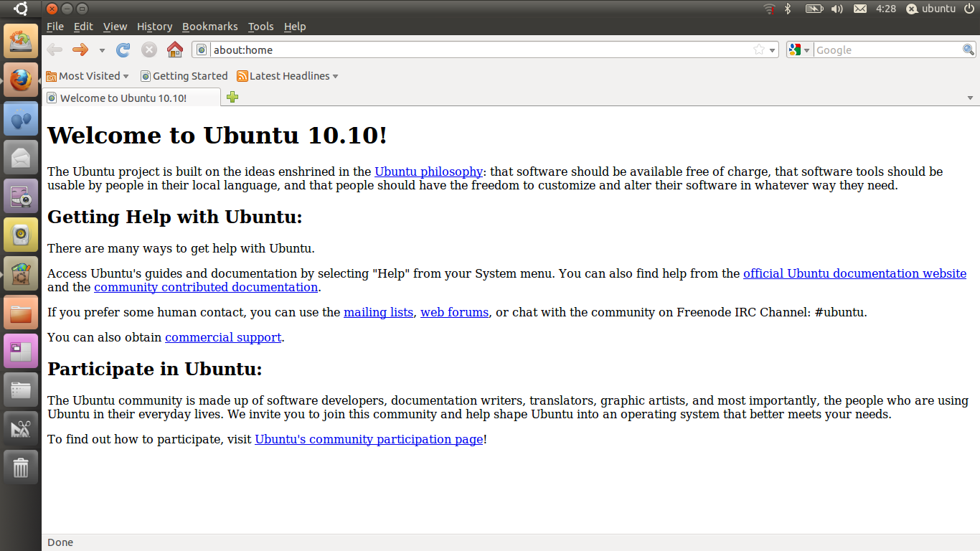
Task: Expand the address bar URL history dropdown
Action: 773,50
